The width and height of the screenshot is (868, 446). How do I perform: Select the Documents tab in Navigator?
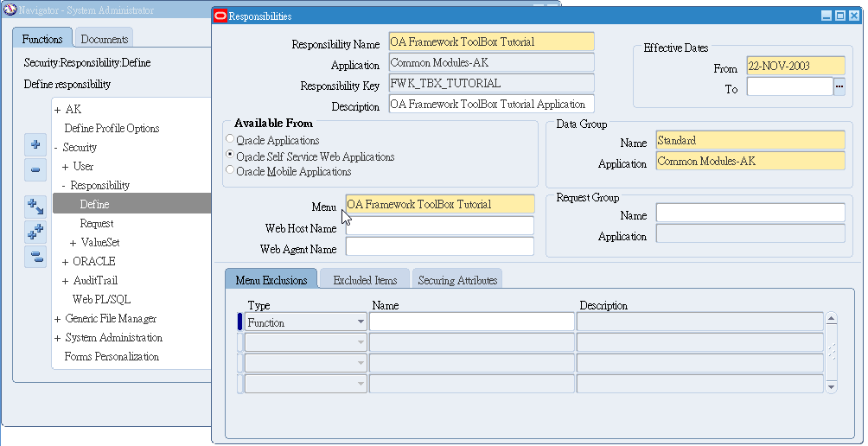pyautogui.click(x=104, y=39)
